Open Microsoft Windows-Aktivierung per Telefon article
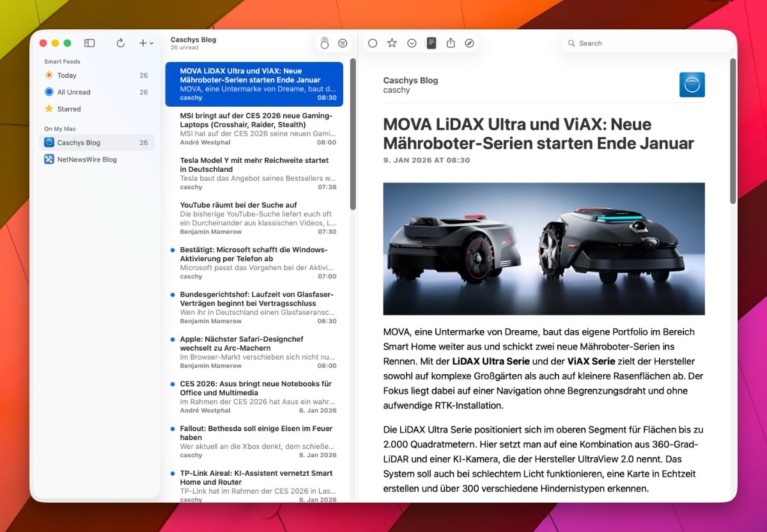Viewport: 767px width, 532px height. 254,262
